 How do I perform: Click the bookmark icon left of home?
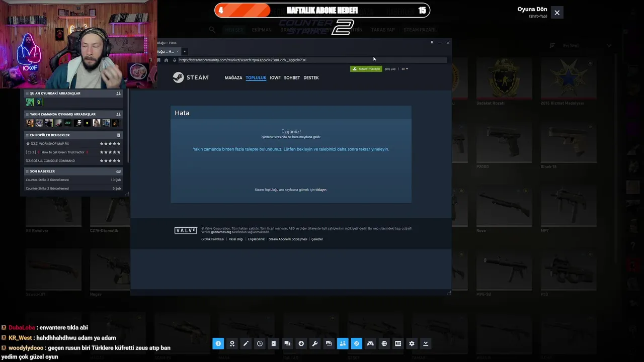159,60
